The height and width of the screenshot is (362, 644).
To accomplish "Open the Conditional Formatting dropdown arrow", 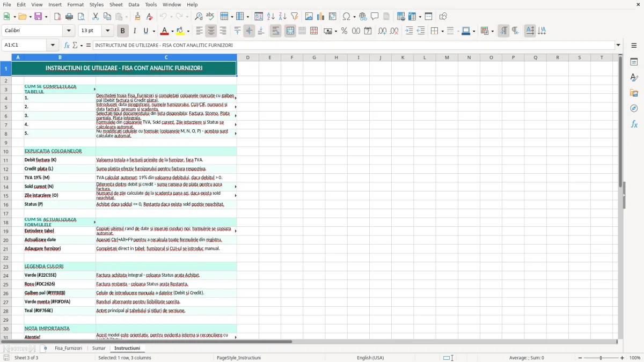I will point(492,31).
